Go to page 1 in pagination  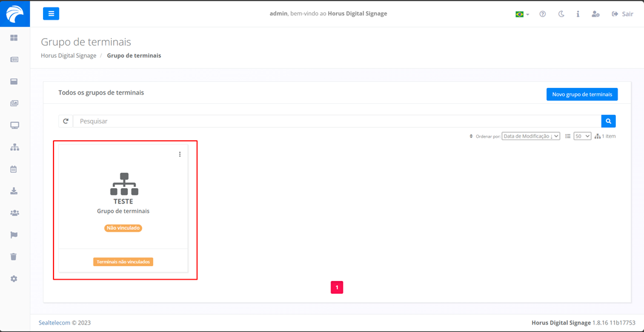[337, 287]
